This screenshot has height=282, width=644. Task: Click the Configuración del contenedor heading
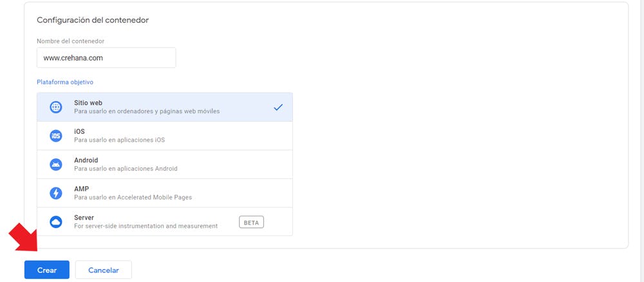pos(93,20)
